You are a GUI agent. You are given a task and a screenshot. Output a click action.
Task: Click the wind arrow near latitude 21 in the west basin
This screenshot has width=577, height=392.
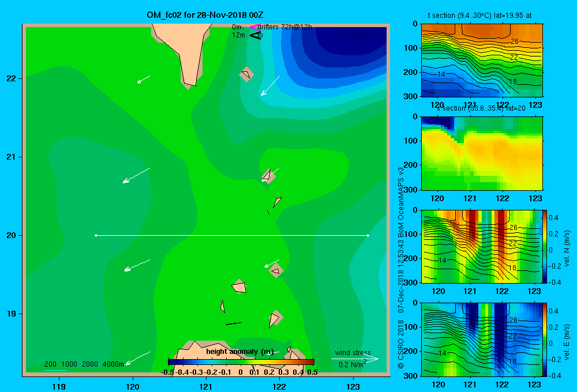pos(136,175)
